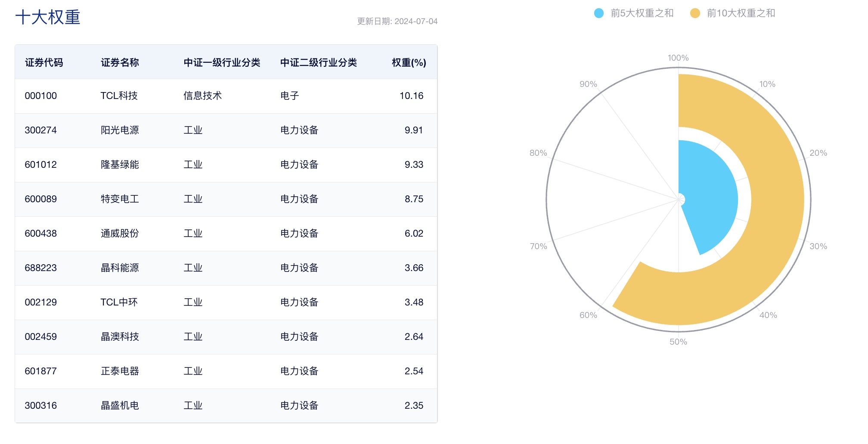Click 工业 in the 阳光电源 row
The width and height of the screenshot is (868, 444).
193,130
